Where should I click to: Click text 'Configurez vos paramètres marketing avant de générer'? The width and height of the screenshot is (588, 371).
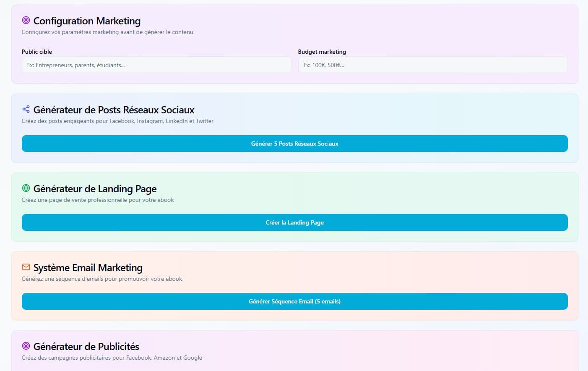93,32
